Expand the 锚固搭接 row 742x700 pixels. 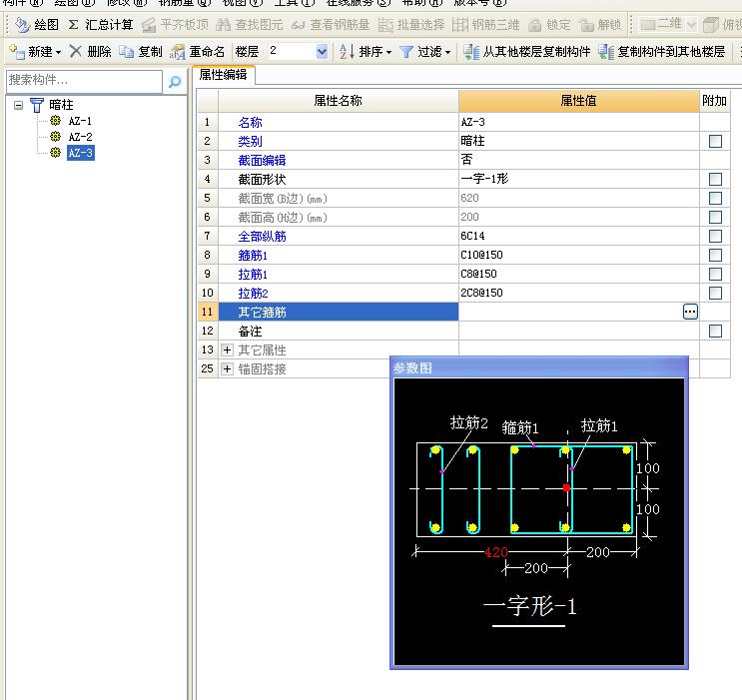(227, 369)
